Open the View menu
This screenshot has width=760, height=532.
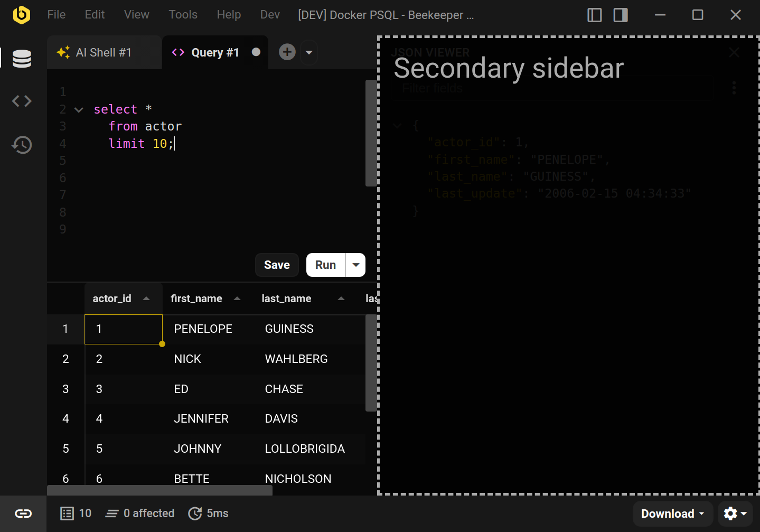click(137, 15)
